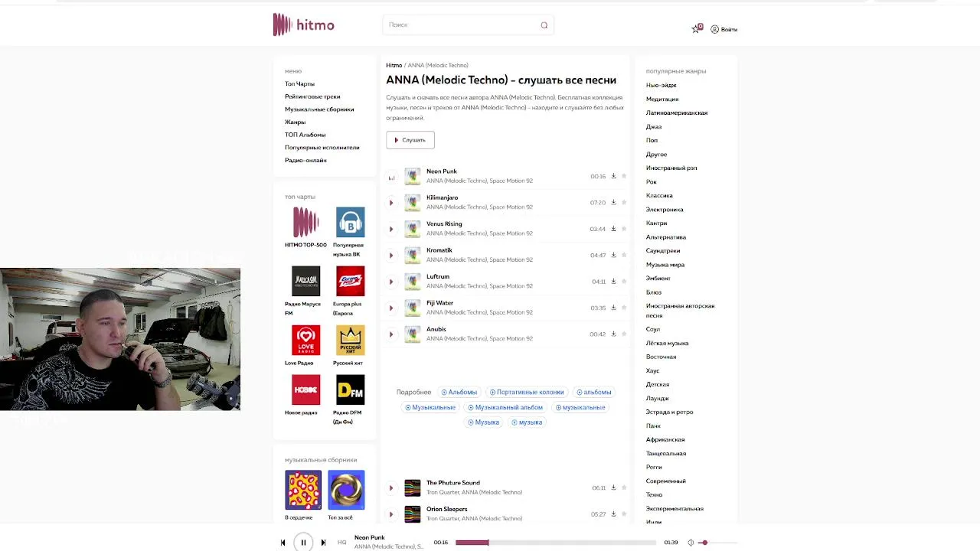Screen dimensions: 980x551
Task: Open Музыкальный альбом tag link
Action: [505, 408]
